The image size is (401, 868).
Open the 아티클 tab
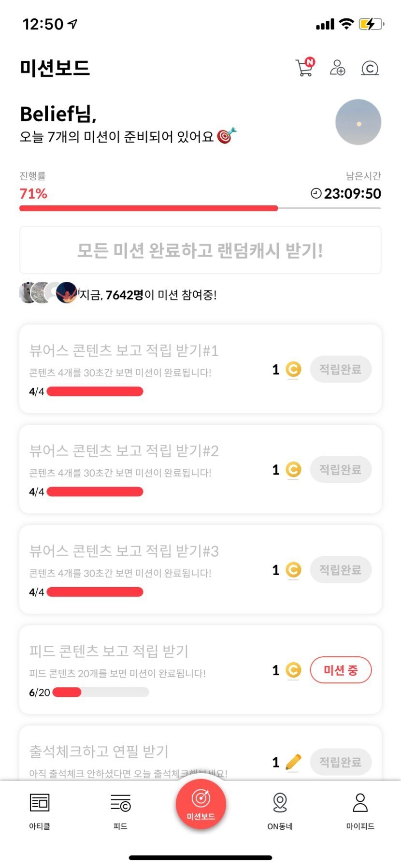click(x=40, y=809)
